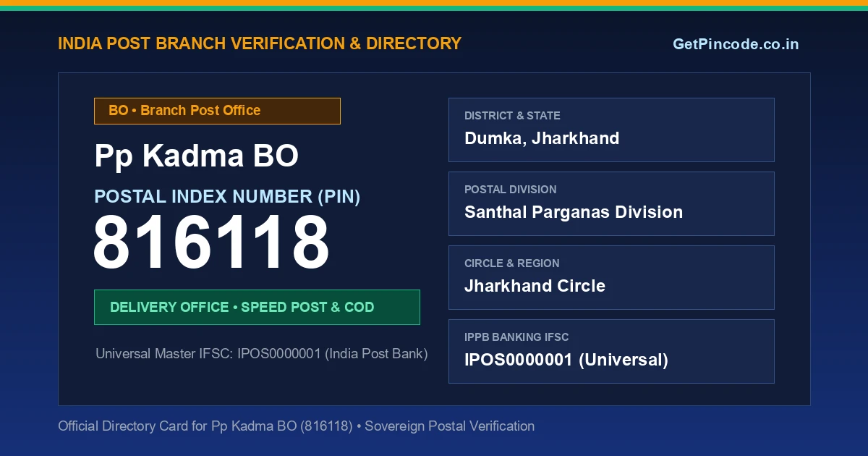This screenshot has height=456, width=868.
Task: Open the Postal Division card
Action: [x=611, y=203]
